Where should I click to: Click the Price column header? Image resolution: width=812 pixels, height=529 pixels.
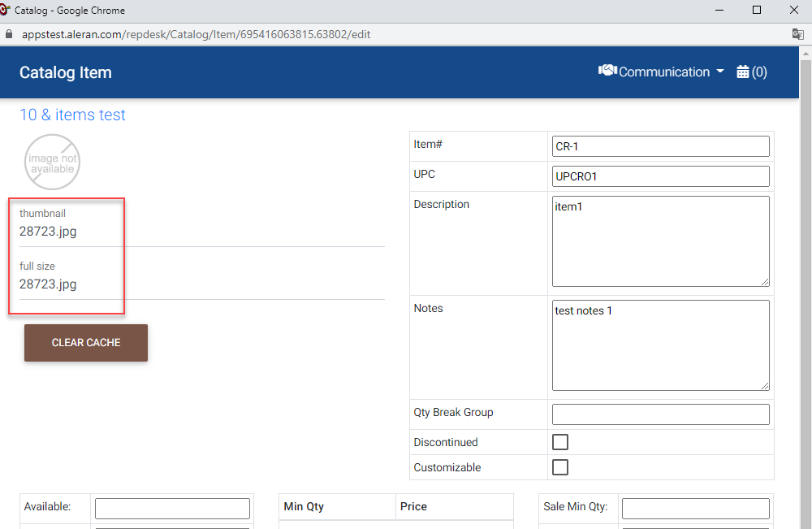(413, 506)
